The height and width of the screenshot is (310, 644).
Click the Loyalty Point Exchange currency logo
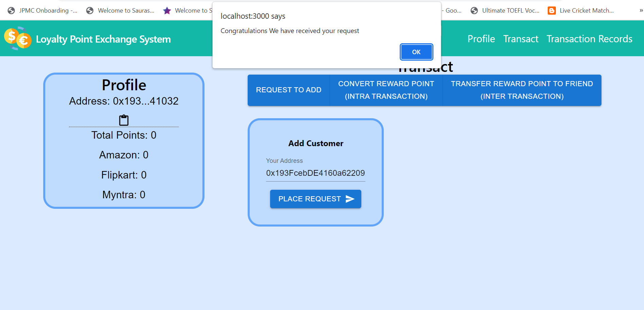17,38
